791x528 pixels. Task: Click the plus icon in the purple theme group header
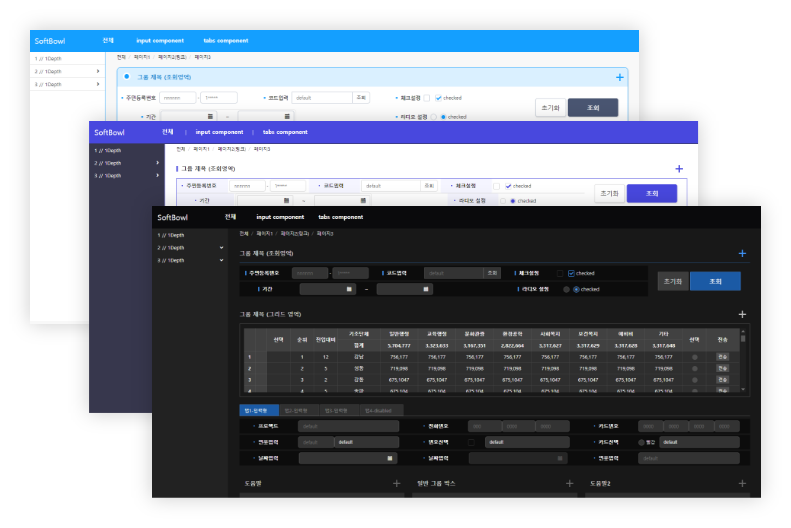(x=679, y=170)
